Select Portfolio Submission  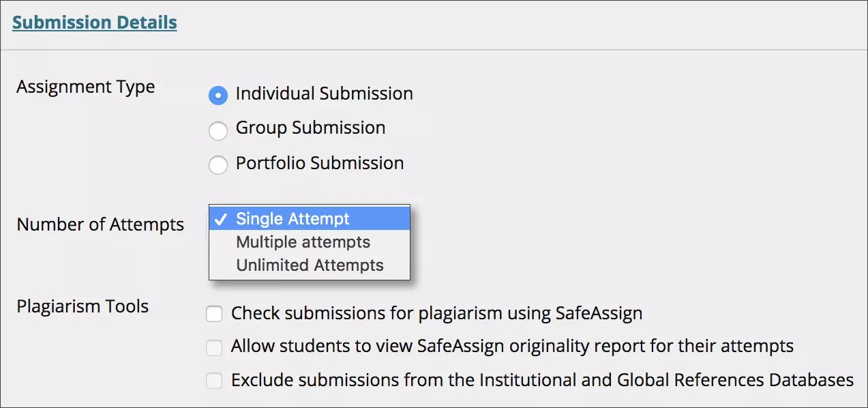[x=218, y=164]
